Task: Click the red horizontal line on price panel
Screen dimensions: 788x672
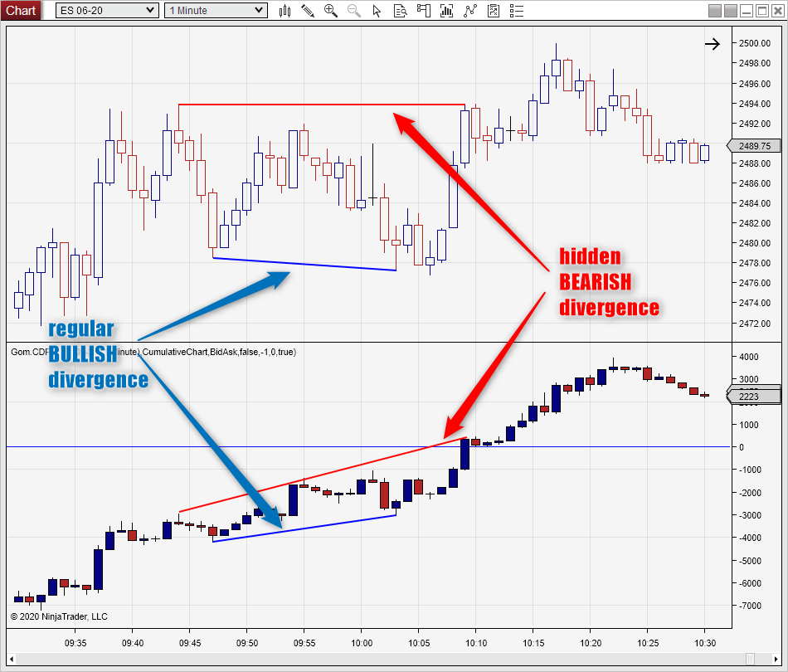Action: pos(322,105)
